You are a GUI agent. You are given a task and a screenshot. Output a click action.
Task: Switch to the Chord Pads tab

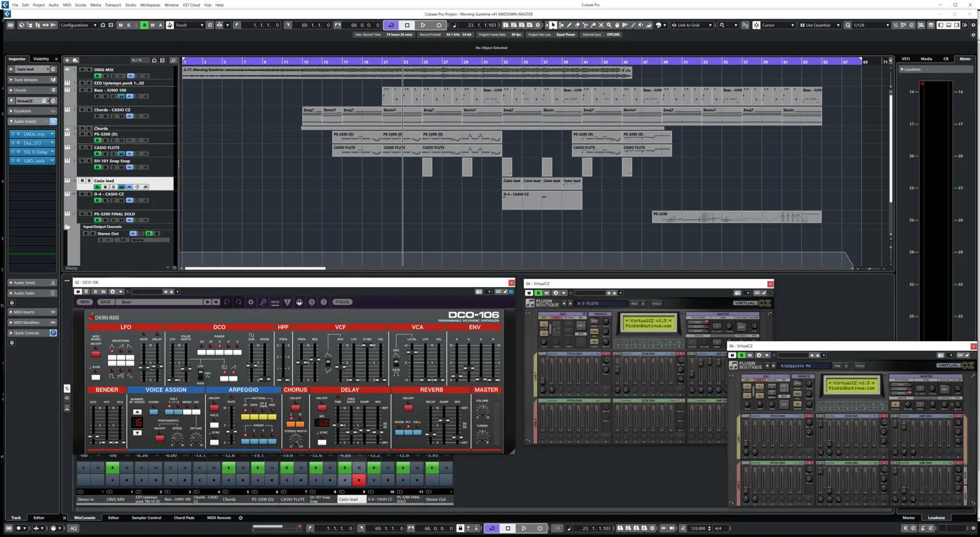184,518
